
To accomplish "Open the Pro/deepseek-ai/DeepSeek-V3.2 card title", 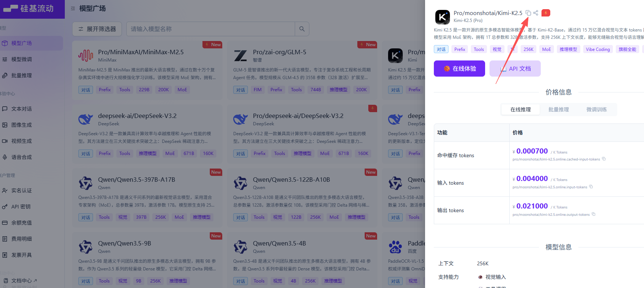I will 298,116.
